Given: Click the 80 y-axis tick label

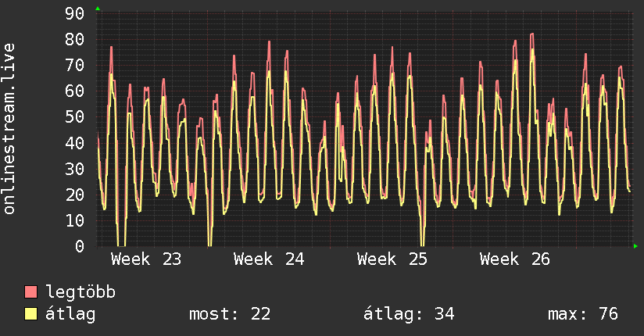Looking at the screenshot, I should click(x=75, y=39).
